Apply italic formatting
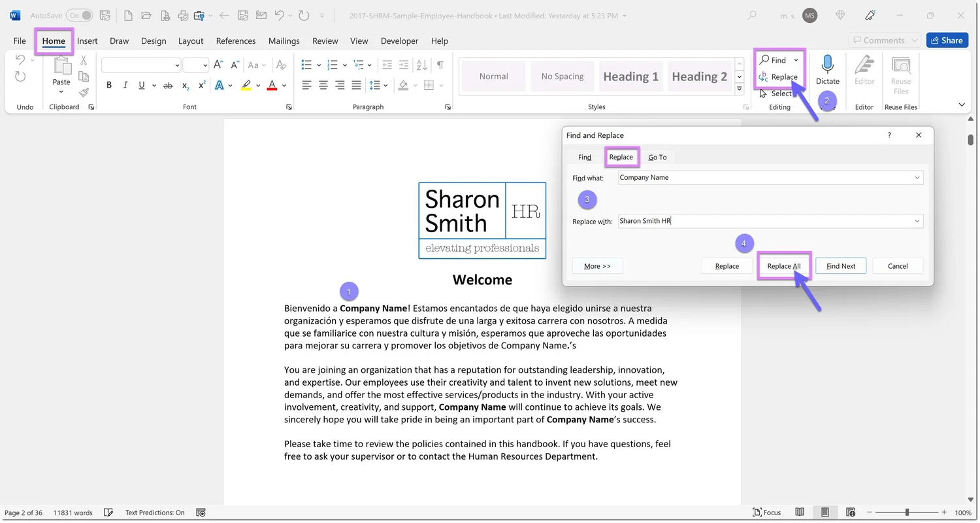This screenshot has width=980, height=523. tap(125, 85)
